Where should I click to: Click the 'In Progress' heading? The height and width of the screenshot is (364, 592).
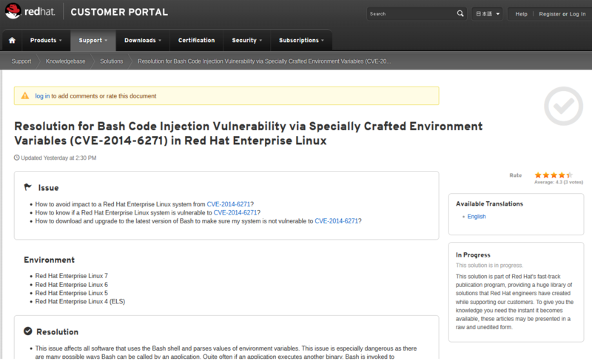pos(473,255)
